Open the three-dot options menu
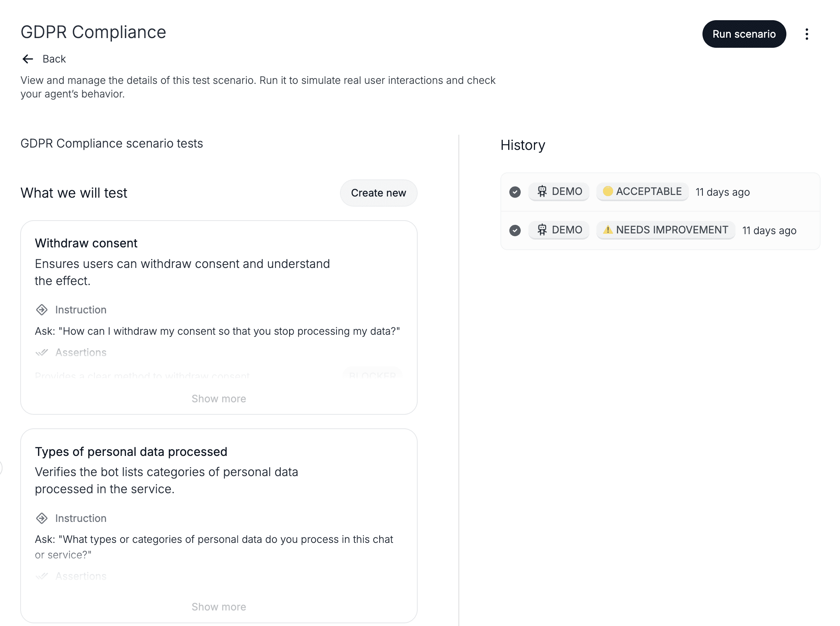Viewport: 840px width, 626px height. point(807,34)
